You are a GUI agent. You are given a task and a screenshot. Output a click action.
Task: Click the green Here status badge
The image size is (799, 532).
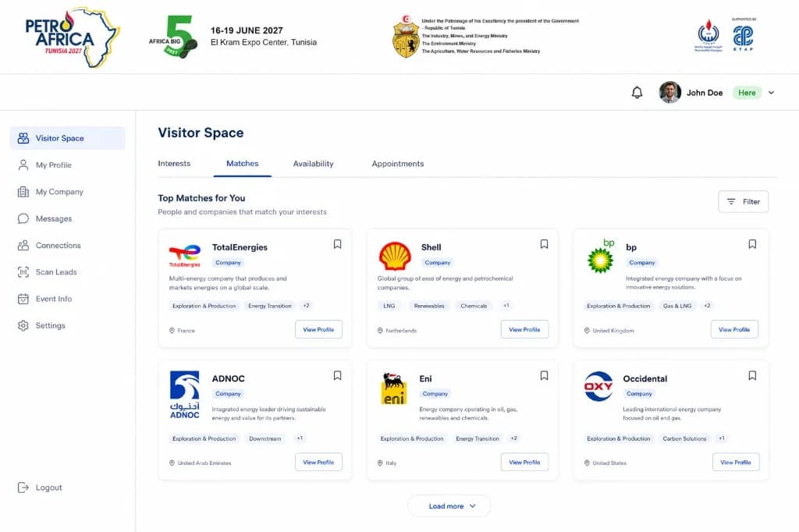pos(747,93)
